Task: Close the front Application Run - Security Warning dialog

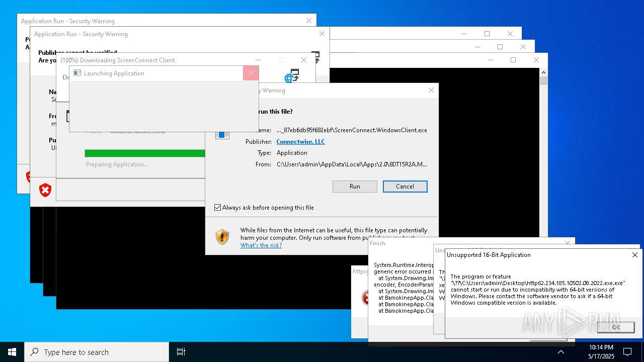Action: pos(322,34)
